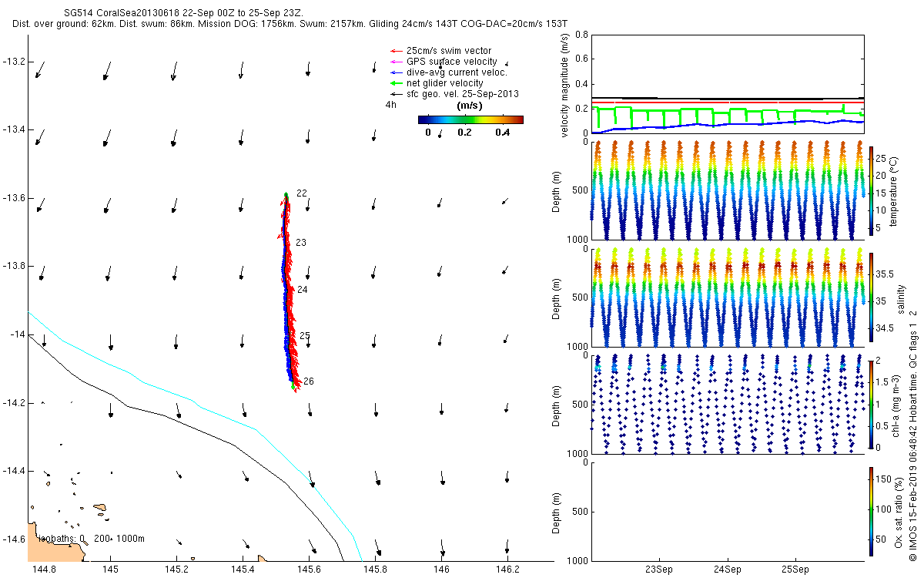The width and height of the screenshot is (924, 578).
Task: Click longitude tick label '145.6'
Action: point(310,570)
